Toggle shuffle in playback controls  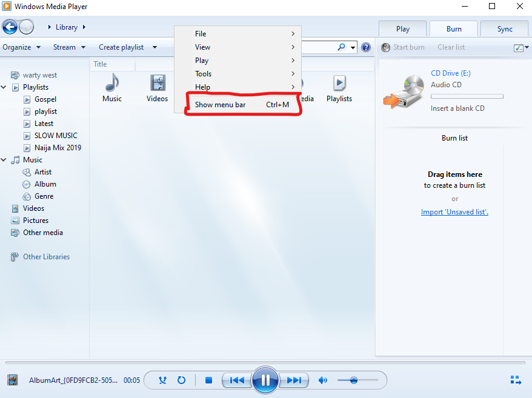(162, 380)
